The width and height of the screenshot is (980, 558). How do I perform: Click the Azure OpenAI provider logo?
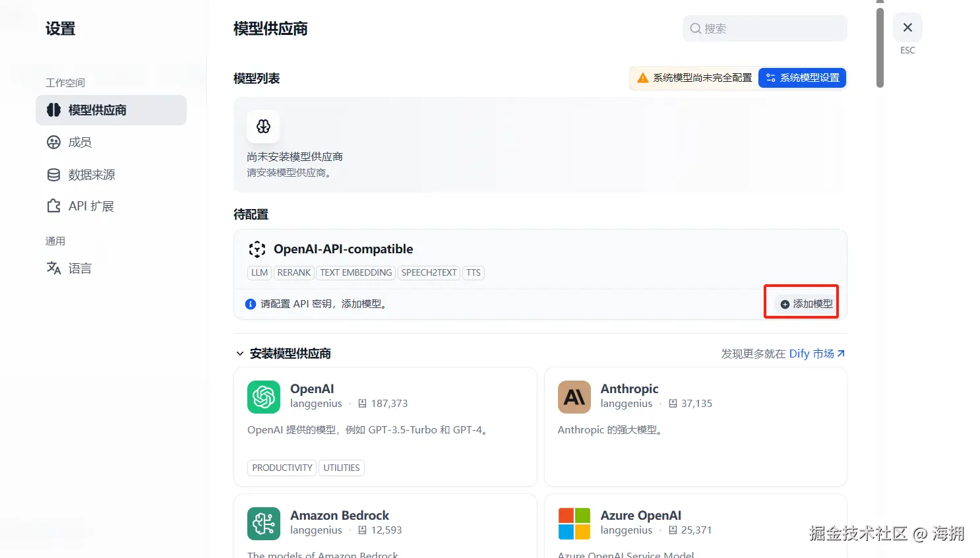click(574, 523)
